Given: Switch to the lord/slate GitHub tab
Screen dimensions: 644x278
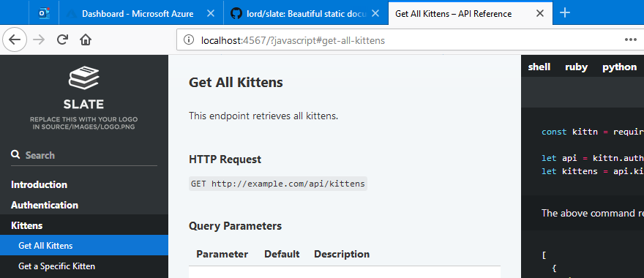Looking at the screenshot, I should click(306, 13).
